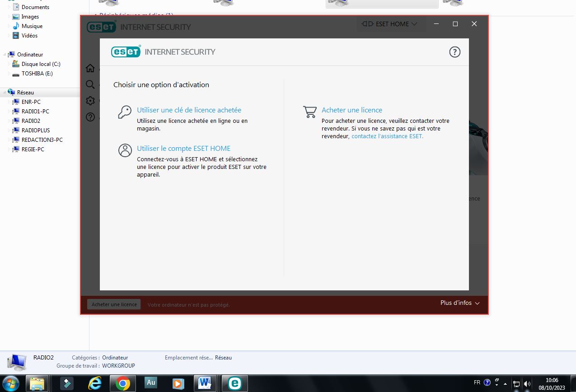Open Adobe Audition from taskbar
The width and height of the screenshot is (576, 392).
point(151,383)
